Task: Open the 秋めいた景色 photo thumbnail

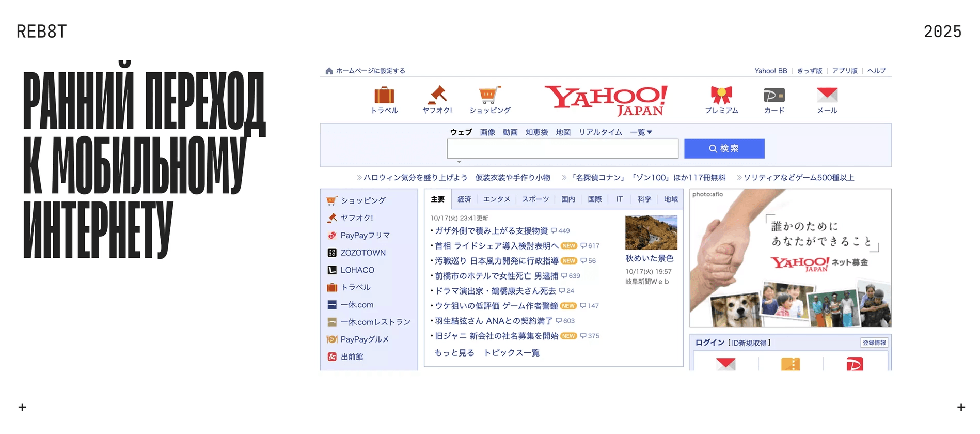Action: coord(651,233)
